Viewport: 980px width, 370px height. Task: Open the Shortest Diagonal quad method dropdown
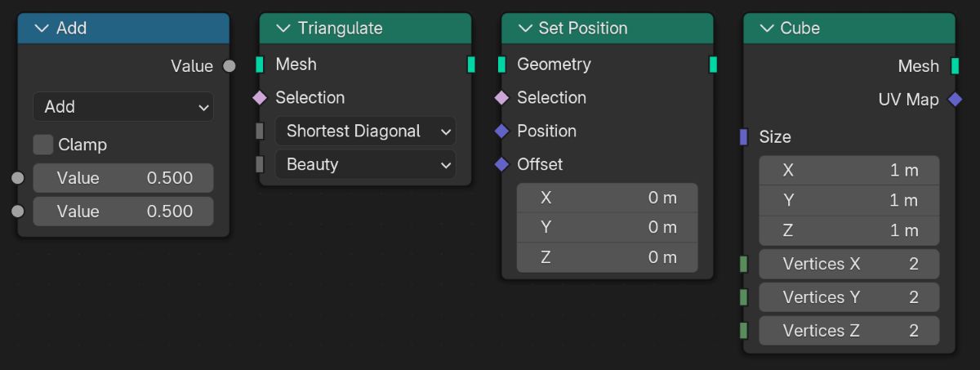pos(365,132)
